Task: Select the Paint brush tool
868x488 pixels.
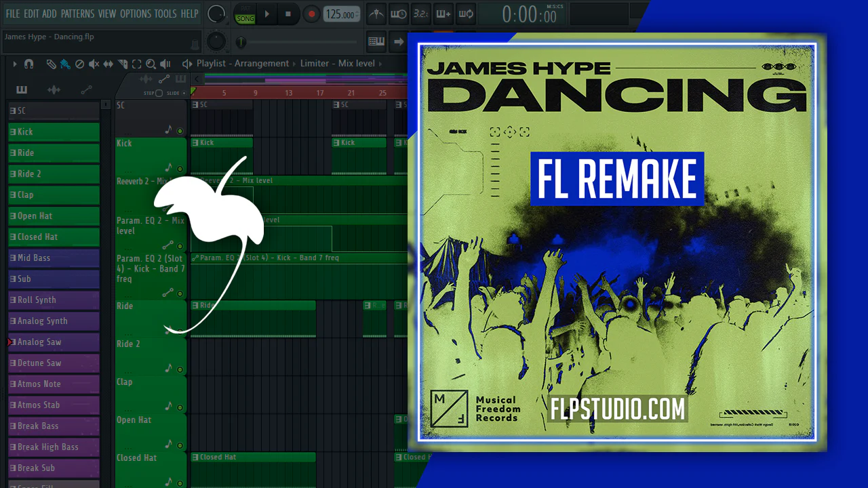Action: (x=65, y=64)
